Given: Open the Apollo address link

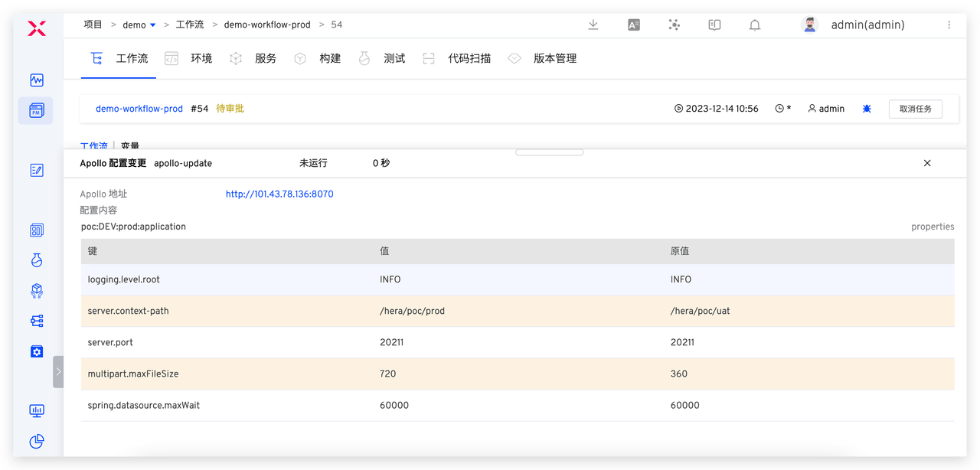Looking at the screenshot, I should [279, 194].
